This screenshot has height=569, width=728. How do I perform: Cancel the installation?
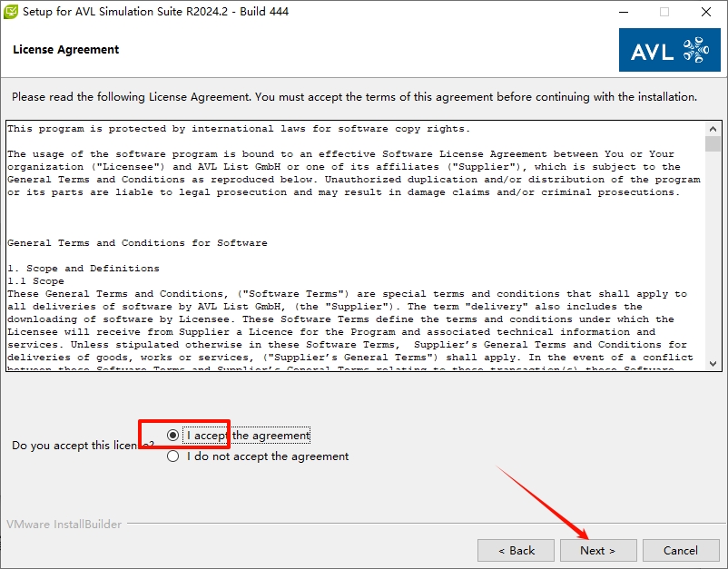[680, 550]
